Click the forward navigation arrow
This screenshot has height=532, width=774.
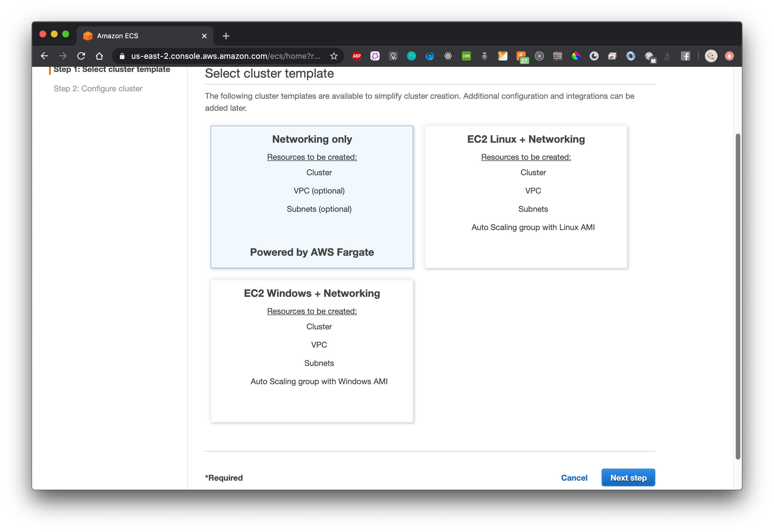(x=63, y=56)
